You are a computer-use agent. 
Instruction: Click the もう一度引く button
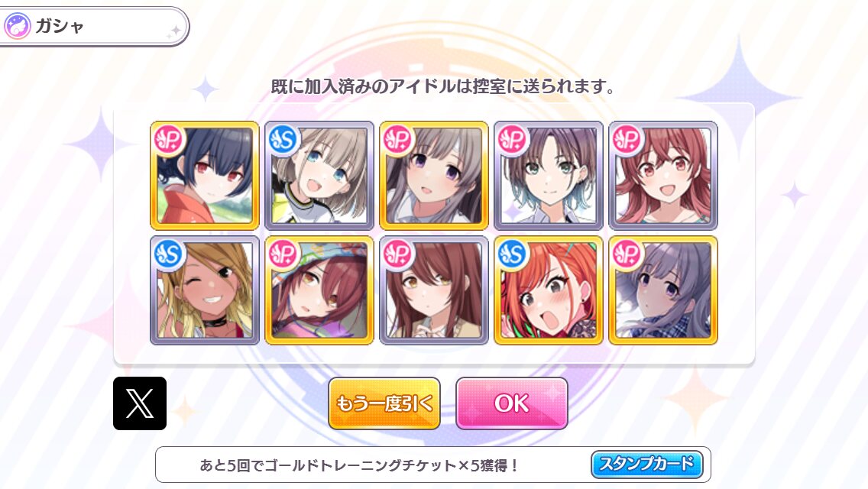click(384, 403)
